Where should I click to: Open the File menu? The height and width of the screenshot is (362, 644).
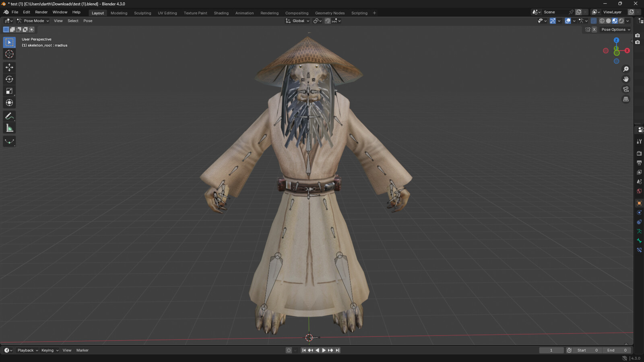[15, 12]
